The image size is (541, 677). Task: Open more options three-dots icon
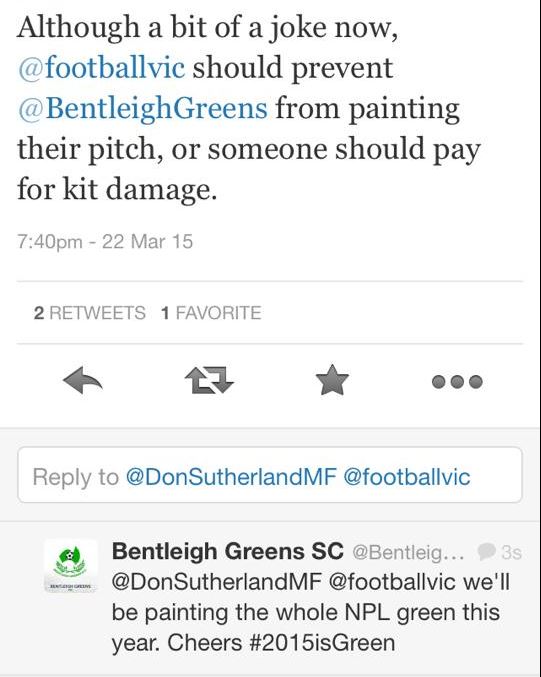(x=457, y=382)
